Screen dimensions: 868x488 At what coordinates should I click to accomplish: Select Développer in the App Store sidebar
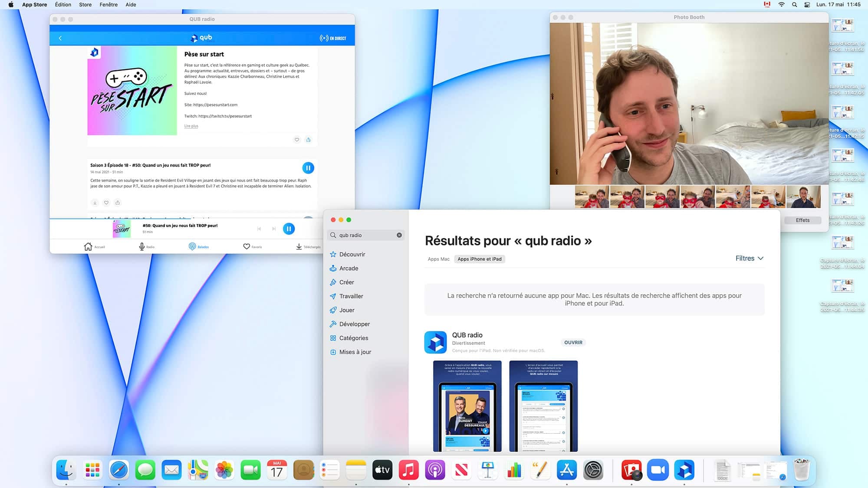pyautogui.click(x=355, y=324)
